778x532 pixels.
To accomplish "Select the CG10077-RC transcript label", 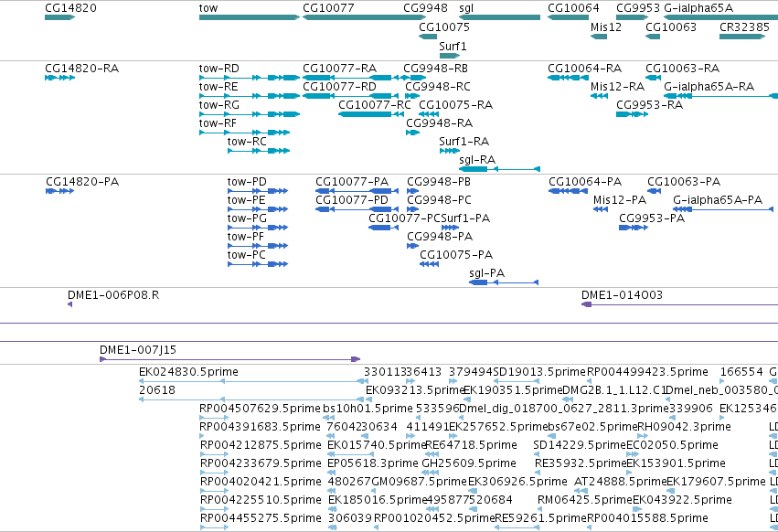I will [x=375, y=105].
